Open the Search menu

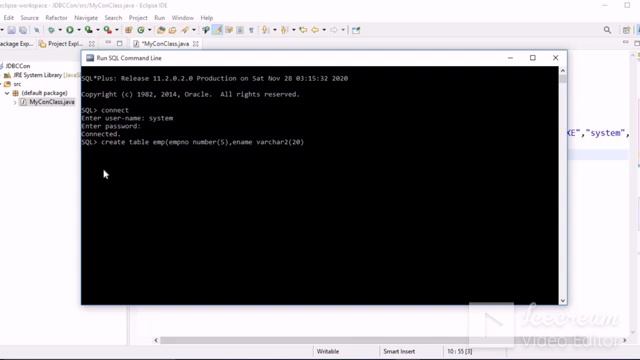113,18
